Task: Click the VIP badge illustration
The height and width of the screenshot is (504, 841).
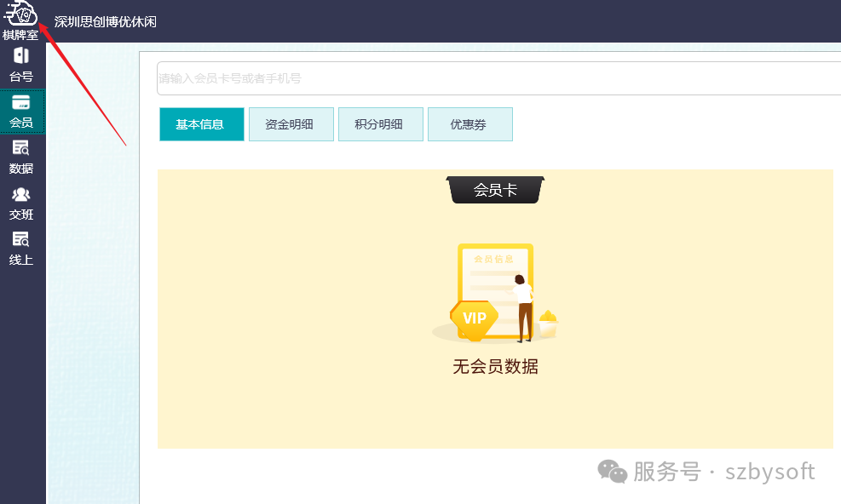Action: (x=474, y=319)
